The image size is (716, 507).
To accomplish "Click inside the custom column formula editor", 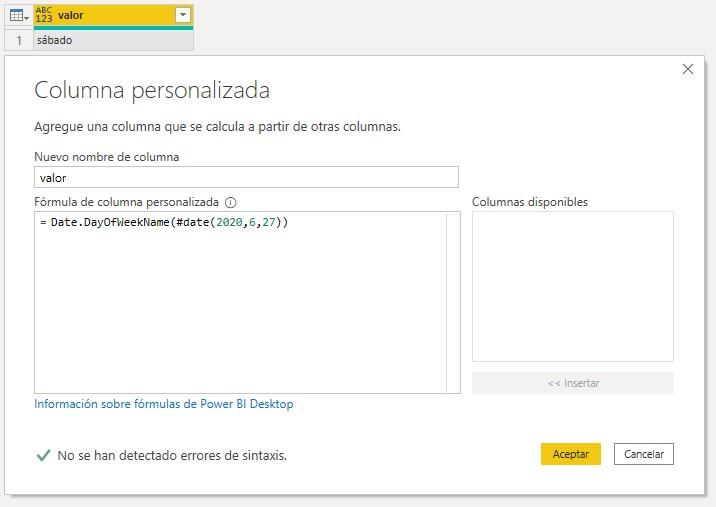I will [x=240, y=300].
